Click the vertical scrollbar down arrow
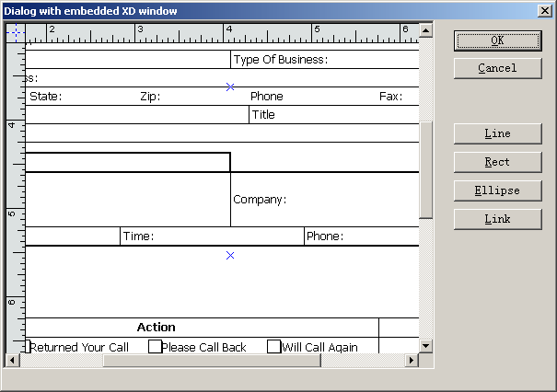This screenshot has height=392, width=557. 425,346
